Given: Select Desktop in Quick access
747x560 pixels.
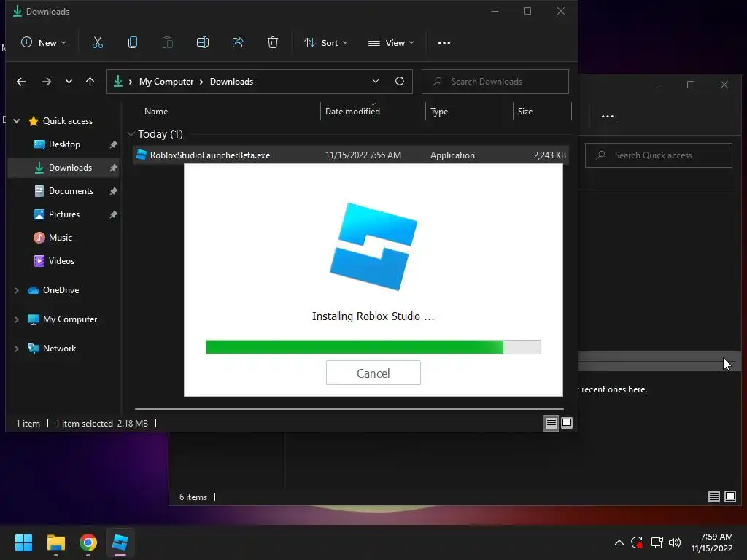Looking at the screenshot, I should point(64,144).
